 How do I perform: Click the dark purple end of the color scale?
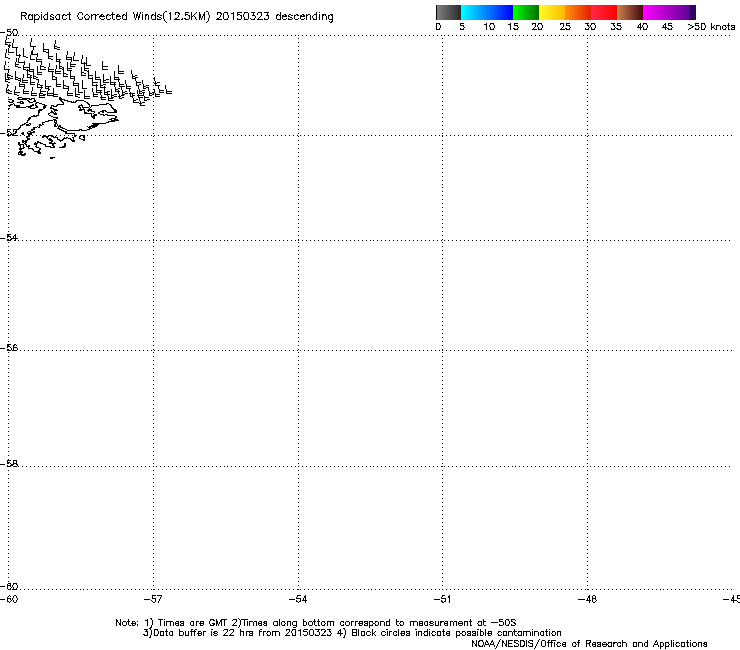pyautogui.click(x=693, y=12)
